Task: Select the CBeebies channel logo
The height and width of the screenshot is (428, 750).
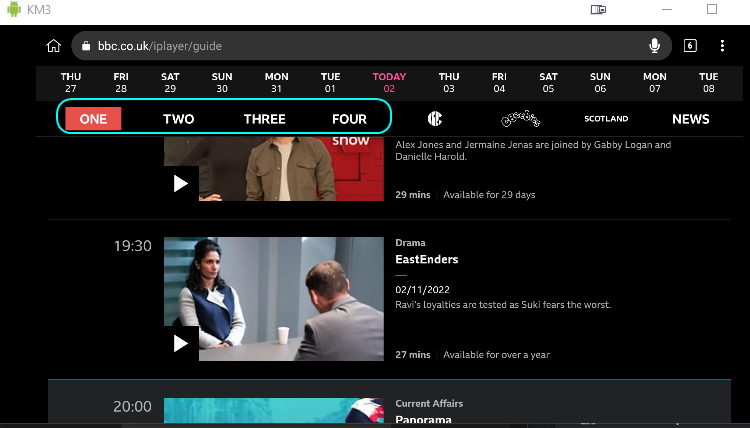Action: coord(520,119)
